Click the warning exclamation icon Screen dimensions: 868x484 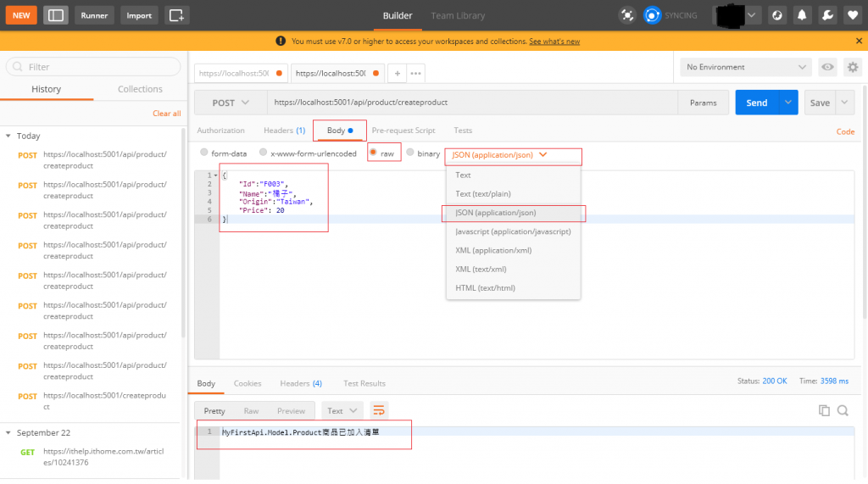click(x=281, y=41)
